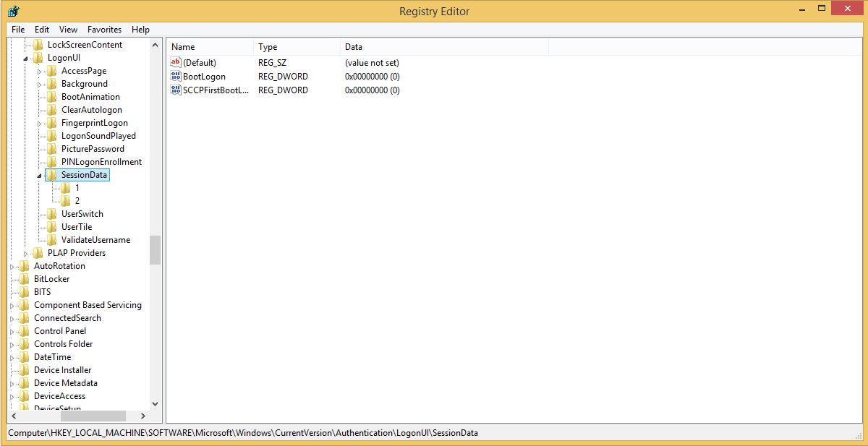Click the horizontal scrollbar right arrow
The width and height of the screenshot is (868, 446).
[x=142, y=416]
